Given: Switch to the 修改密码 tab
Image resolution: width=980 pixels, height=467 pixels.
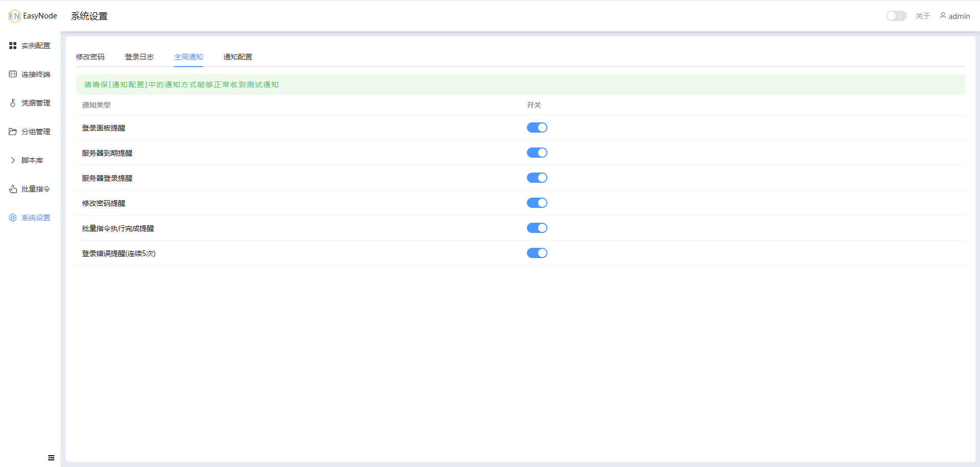Looking at the screenshot, I should tap(90, 57).
